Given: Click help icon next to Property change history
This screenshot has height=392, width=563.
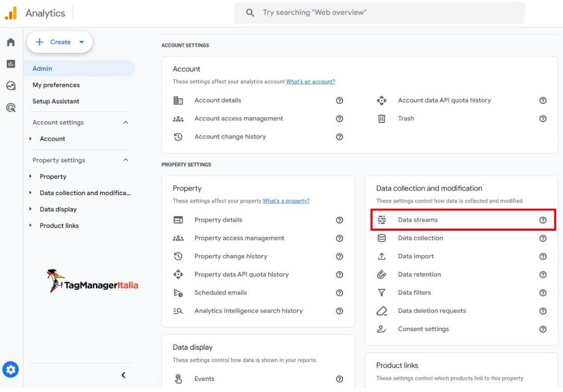Looking at the screenshot, I should 339,256.
